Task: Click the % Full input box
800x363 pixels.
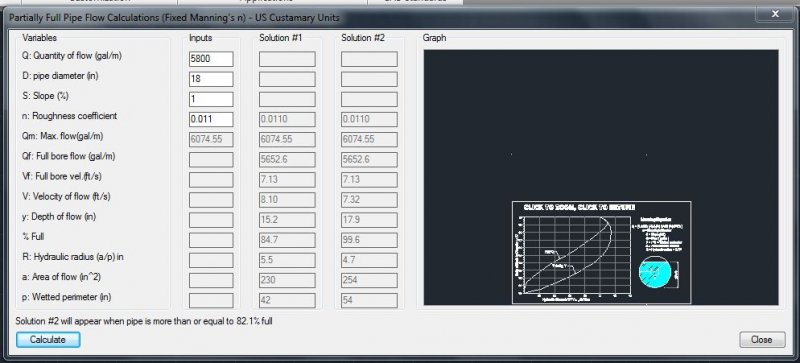Action: click(211, 240)
